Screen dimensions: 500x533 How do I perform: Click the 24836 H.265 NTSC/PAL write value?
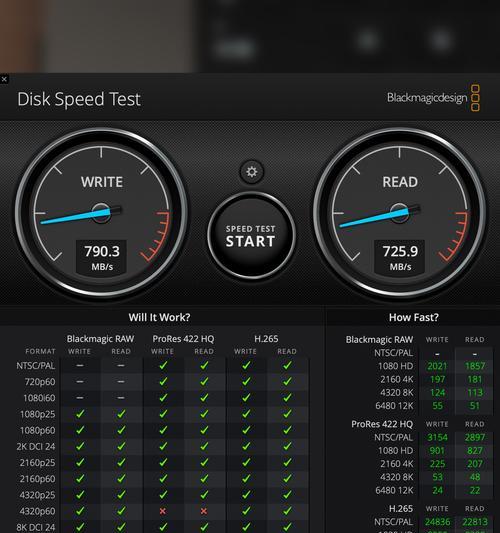coord(437,522)
